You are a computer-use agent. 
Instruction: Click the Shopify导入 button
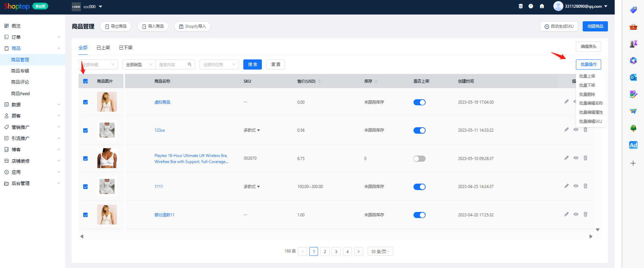coord(192,26)
